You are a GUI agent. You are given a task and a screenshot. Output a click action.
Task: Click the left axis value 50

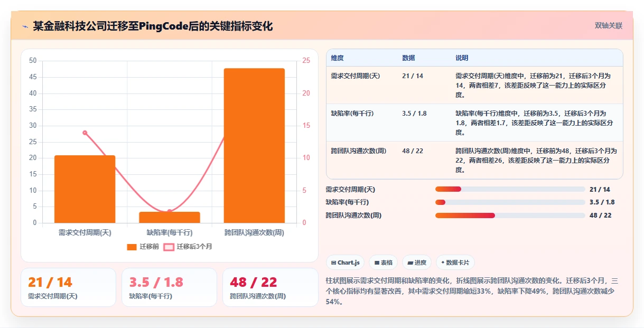pos(33,61)
